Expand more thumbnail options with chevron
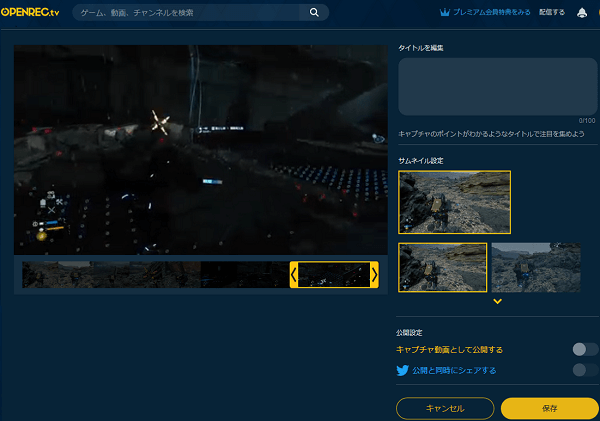 pyautogui.click(x=497, y=302)
